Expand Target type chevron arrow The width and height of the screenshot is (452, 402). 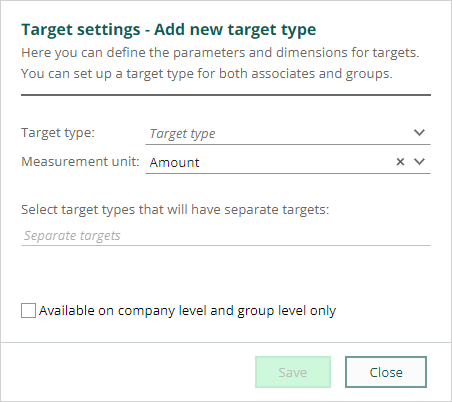click(419, 133)
